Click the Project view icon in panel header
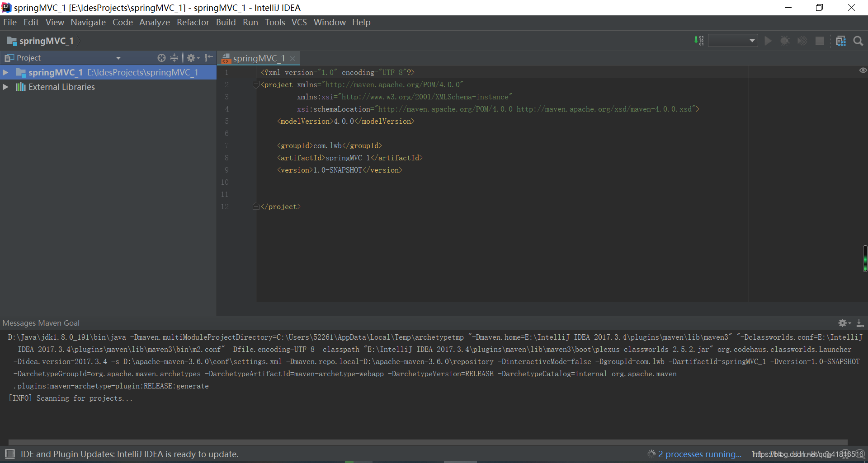868x463 pixels. [9, 58]
